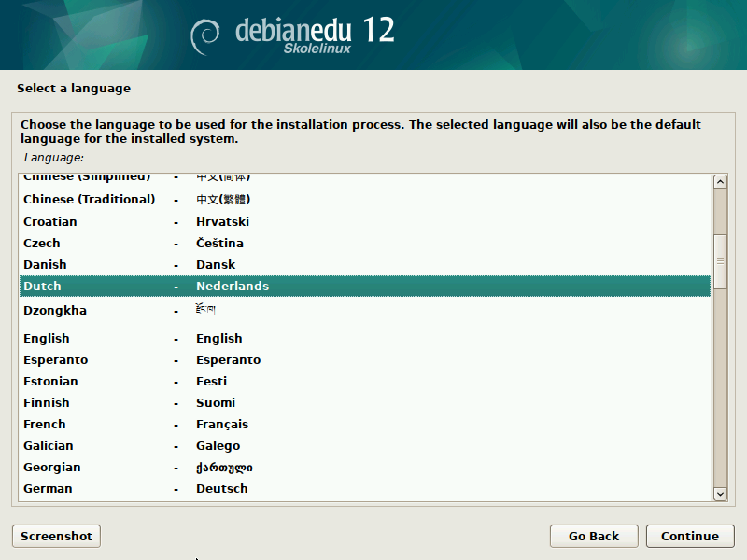Click the language list scrollbar thumb
Image resolution: width=747 pixels, height=560 pixels.
[720, 261]
